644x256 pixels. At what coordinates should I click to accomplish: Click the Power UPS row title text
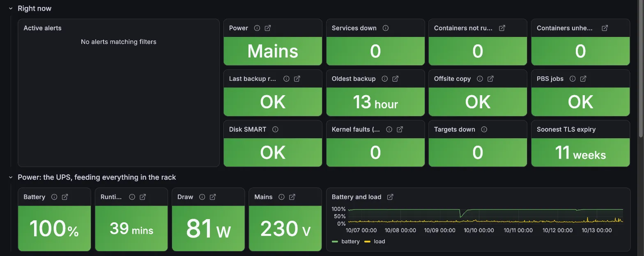tap(97, 178)
